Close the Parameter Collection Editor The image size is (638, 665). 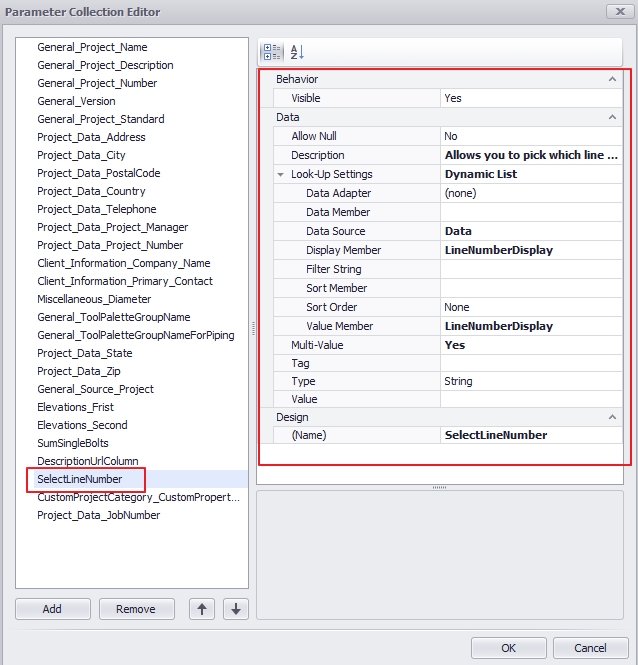pyautogui.click(x=620, y=11)
